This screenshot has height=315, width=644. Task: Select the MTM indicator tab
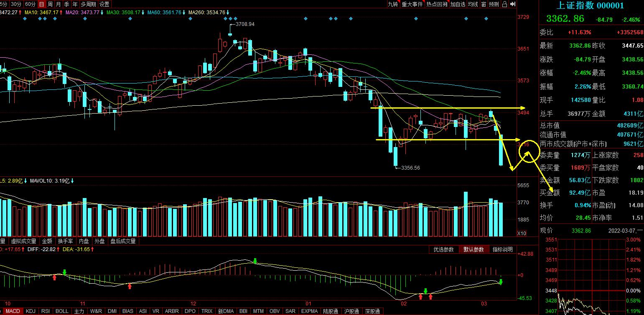pyautogui.click(x=259, y=311)
